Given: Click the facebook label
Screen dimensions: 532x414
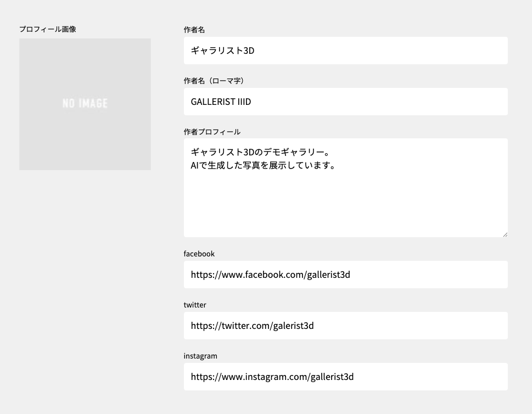Looking at the screenshot, I should [x=199, y=254].
